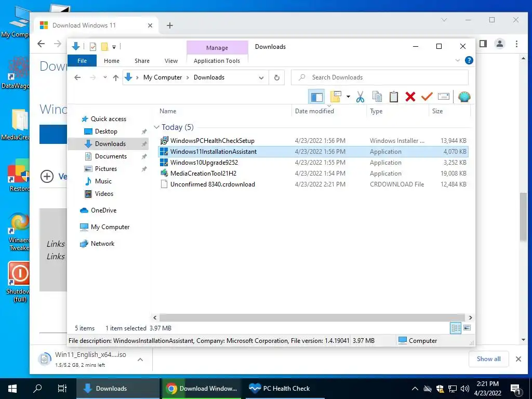
Task: Open Customize Quick Access Toolbar dropdown
Action: tap(114, 47)
